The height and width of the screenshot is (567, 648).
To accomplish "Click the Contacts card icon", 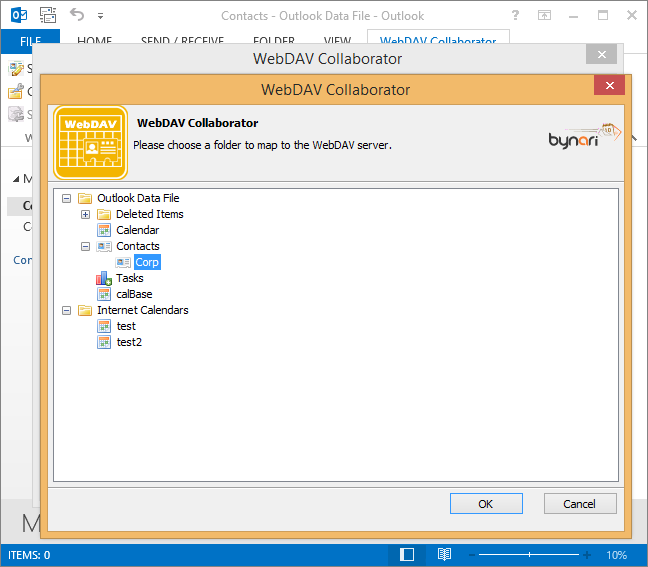I will 104,247.
